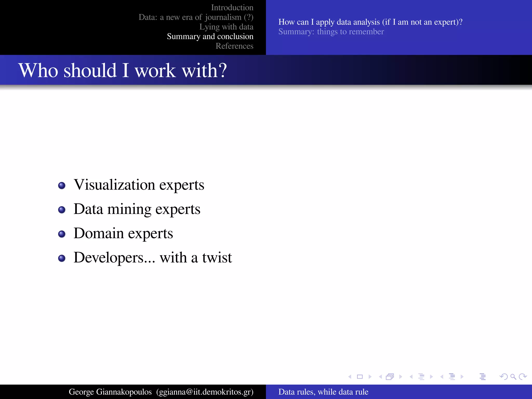
Task: Skip to next section arrow
Action: 462,377
